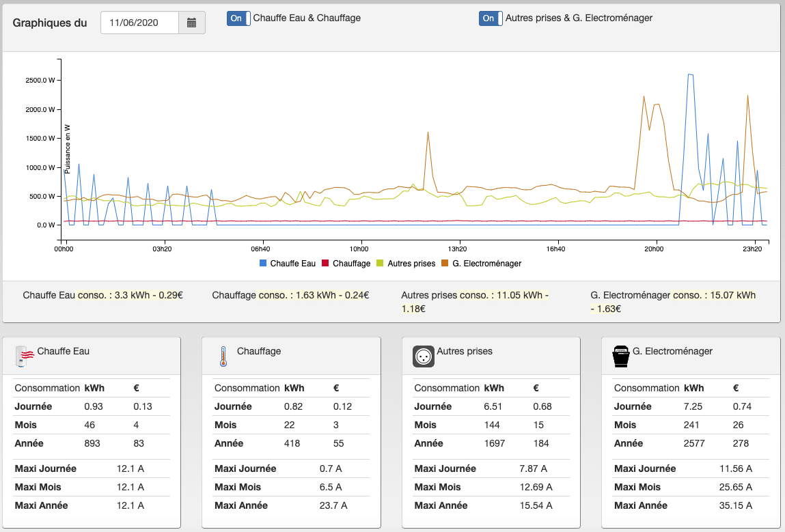
Task: Click G. Electroménager Mois value 241
Action: click(691, 425)
